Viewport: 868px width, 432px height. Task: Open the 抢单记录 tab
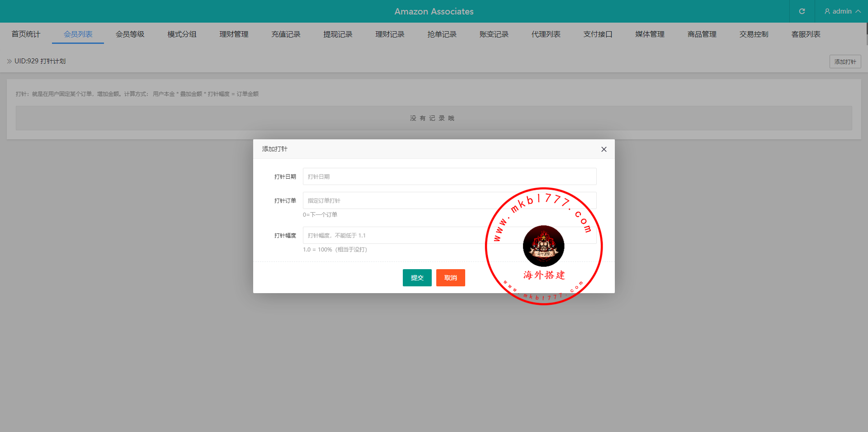[442, 34]
